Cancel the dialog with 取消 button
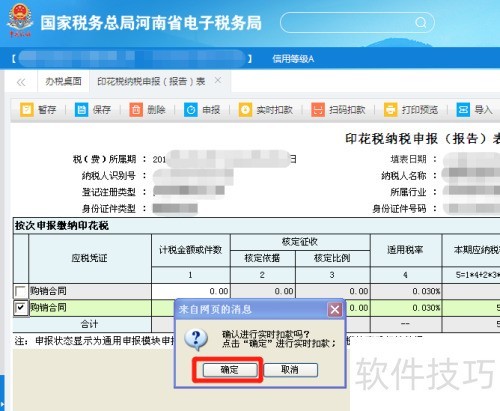The image size is (500, 411). point(290,370)
